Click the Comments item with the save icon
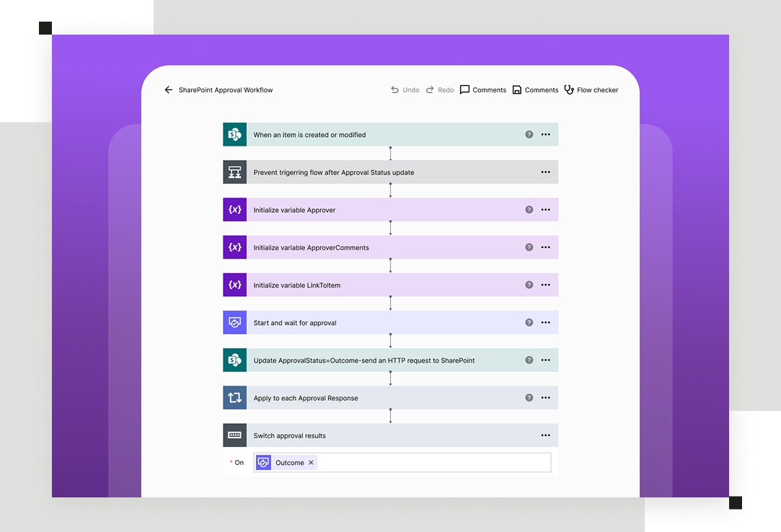This screenshot has width=781, height=532. (x=535, y=90)
